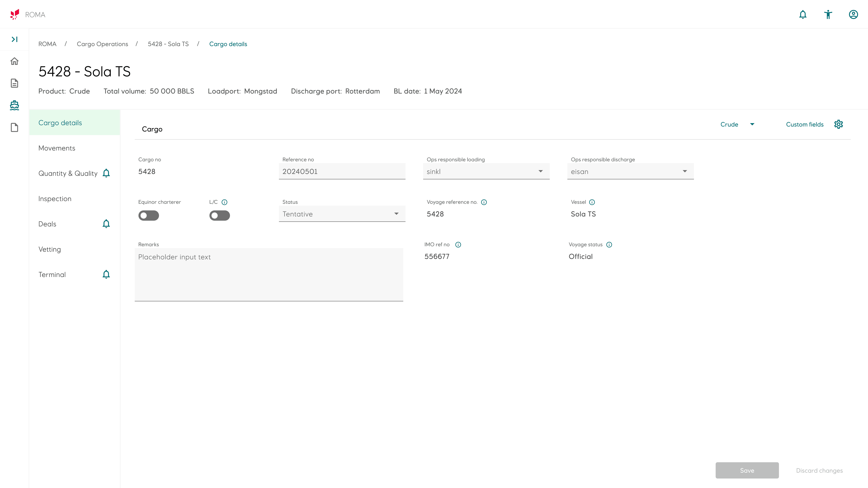The height and width of the screenshot is (488, 868).
Task: Click info icon next to Voyage status
Action: [x=609, y=245]
